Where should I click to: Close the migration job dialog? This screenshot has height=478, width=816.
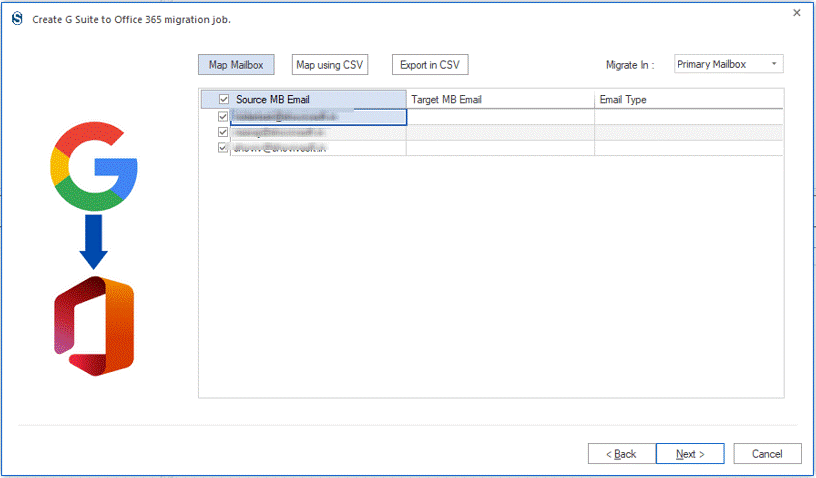point(797,13)
